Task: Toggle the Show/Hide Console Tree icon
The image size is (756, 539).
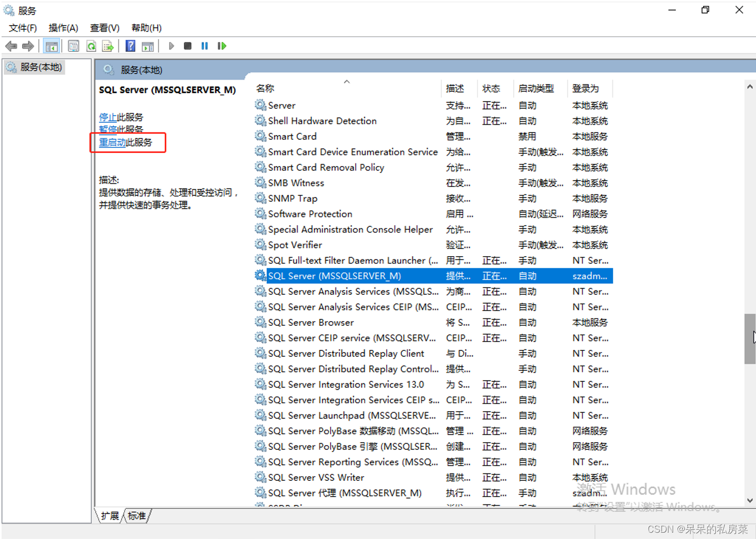Action: (51, 46)
